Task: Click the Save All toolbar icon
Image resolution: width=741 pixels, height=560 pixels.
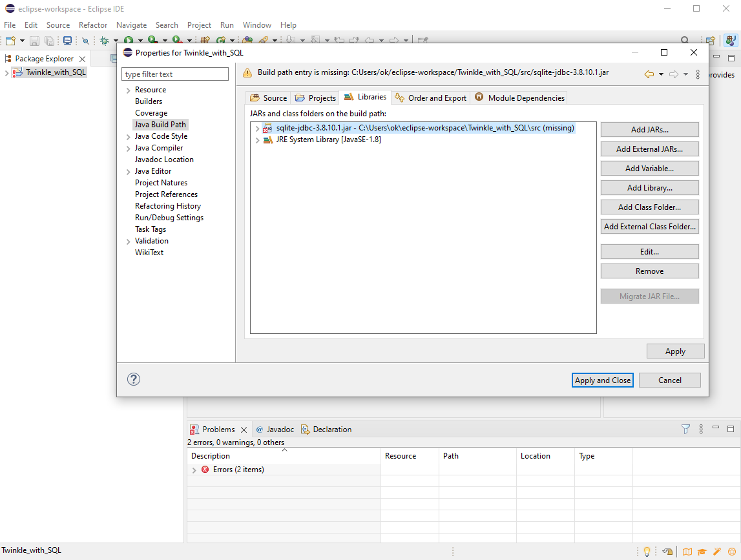Action: pos(49,41)
